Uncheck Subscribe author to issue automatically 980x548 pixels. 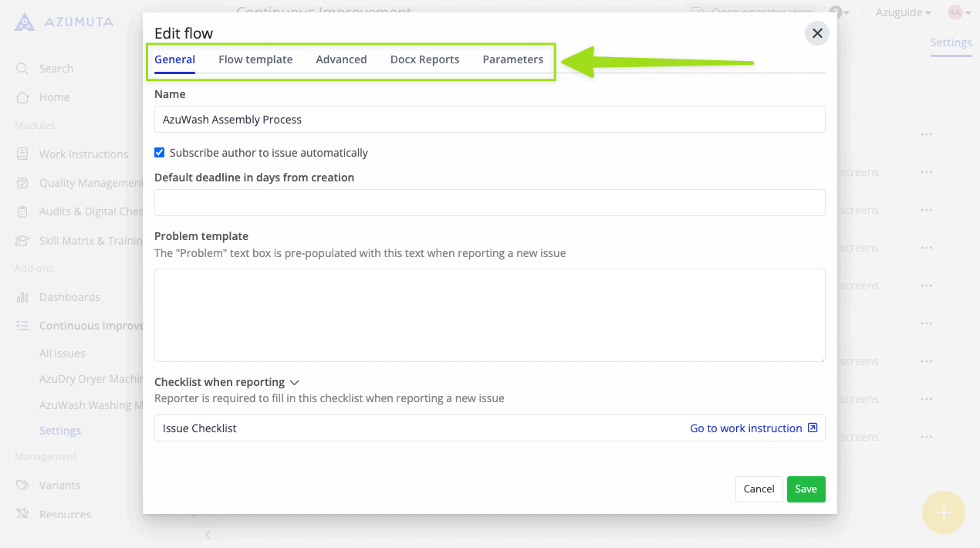click(x=160, y=153)
